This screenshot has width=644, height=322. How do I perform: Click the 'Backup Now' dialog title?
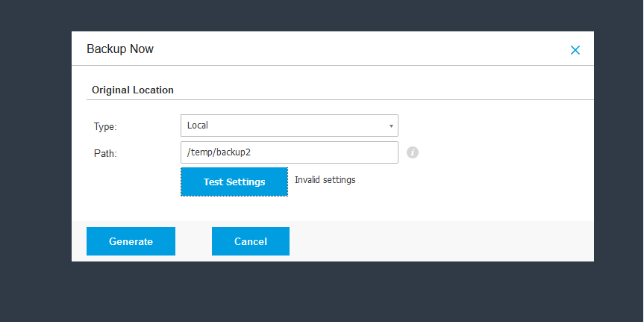coord(120,49)
